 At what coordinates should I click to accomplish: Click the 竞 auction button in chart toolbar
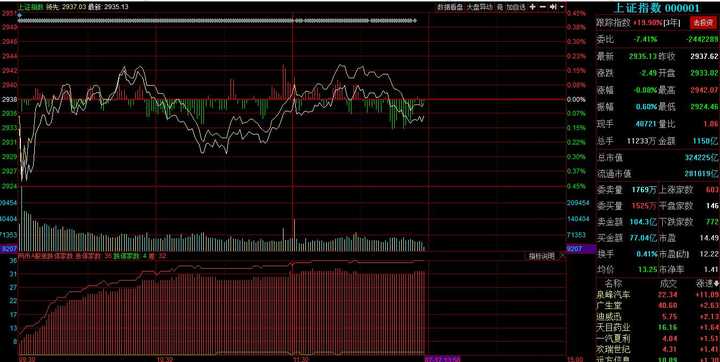(500, 7)
